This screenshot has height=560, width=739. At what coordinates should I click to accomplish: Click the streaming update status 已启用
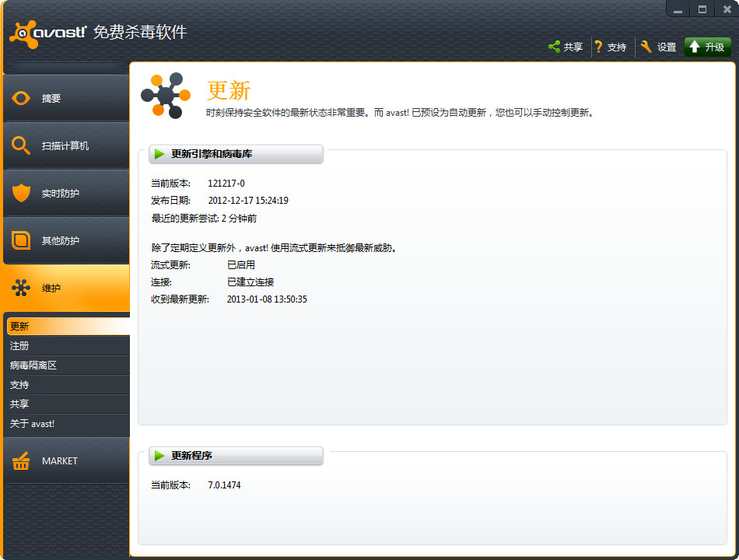pos(241,265)
